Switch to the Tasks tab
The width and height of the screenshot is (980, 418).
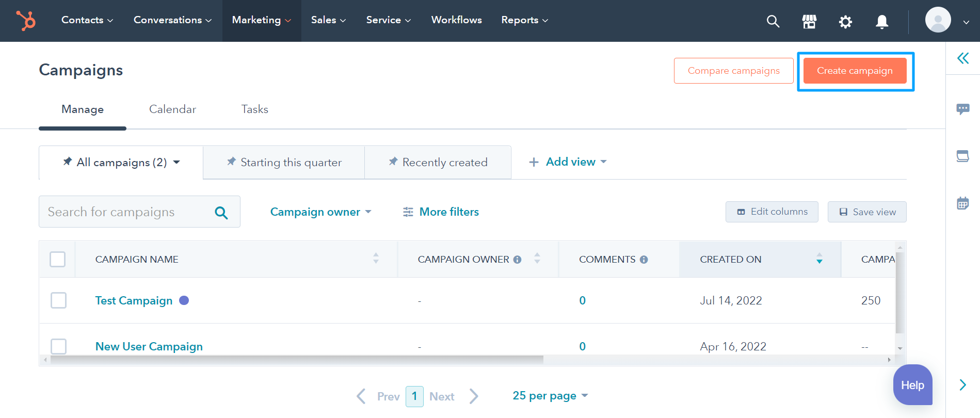tap(255, 109)
